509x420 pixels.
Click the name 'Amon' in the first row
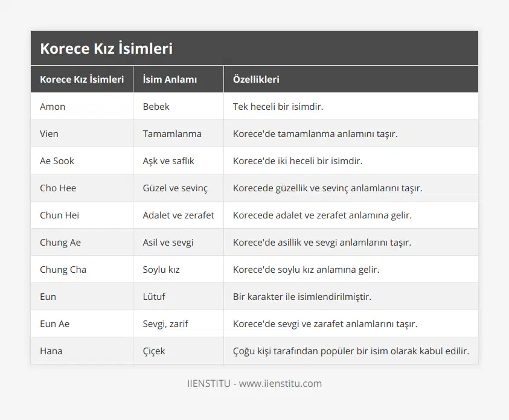click(x=53, y=106)
